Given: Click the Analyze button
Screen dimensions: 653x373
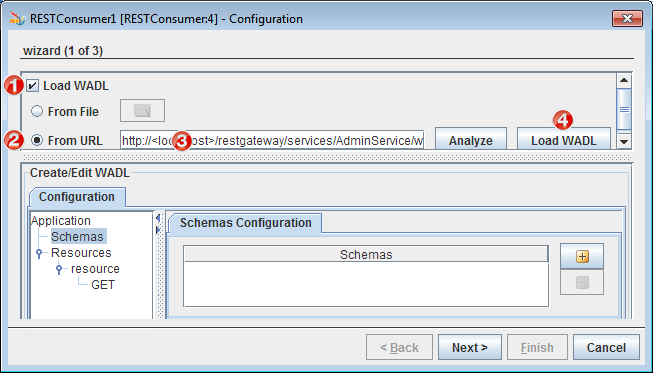Looking at the screenshot, I should tap(471, 139).
